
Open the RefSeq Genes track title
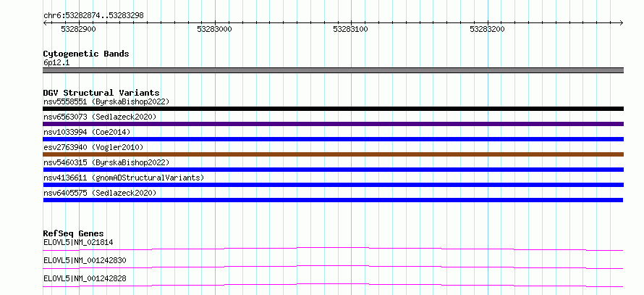(x=73, y=233)
